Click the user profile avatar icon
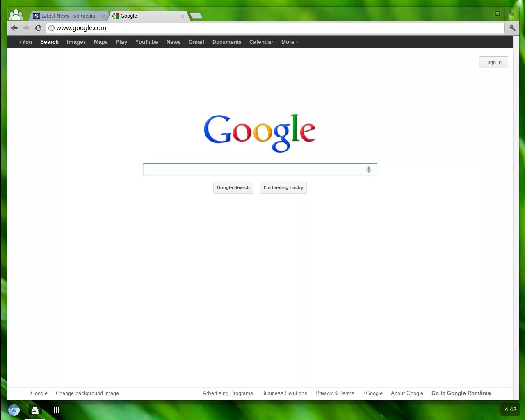Screen dimensions: 525x420 [16, 15]
